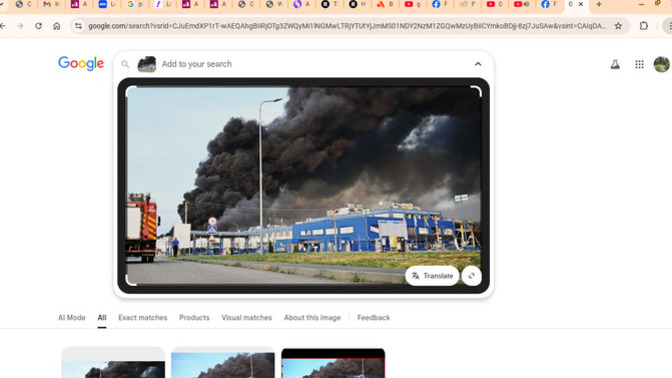Switch to the Gmail tab
The image size is (672, 378).
[x=51, y=4]
